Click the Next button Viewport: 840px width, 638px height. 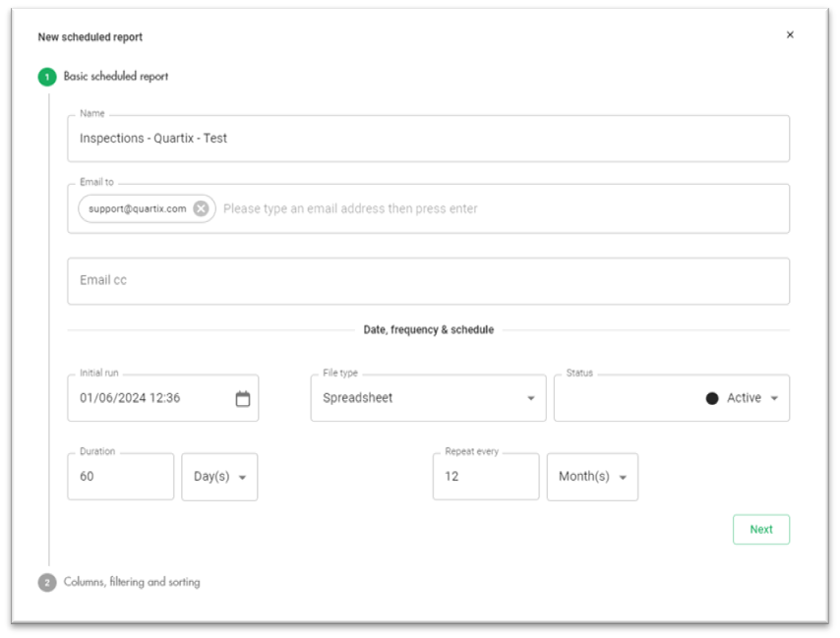coord(760,529)
